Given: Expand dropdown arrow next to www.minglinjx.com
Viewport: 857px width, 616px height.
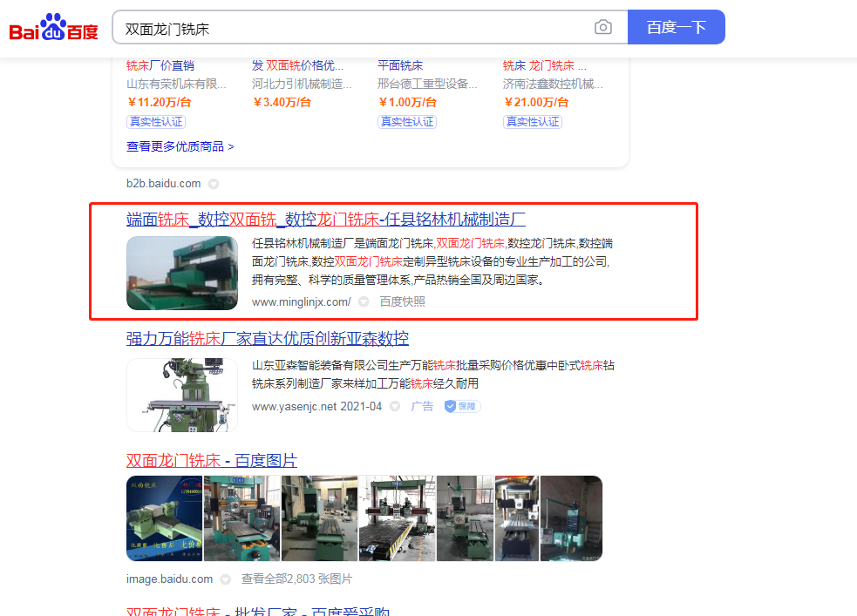Looking at the screenshot, I should (x=364, y=301).
